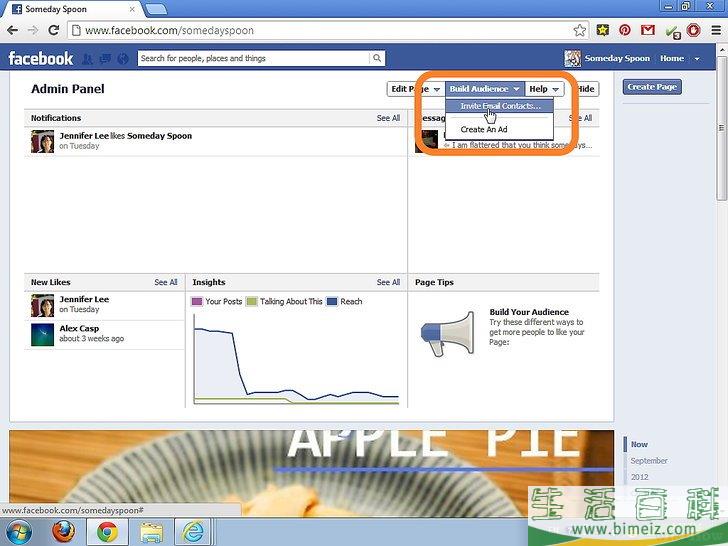The image size is (728, 546).
Task: Open the Someday Spoon name link in header
Action: pyautogui.click(x=617, y=58)
